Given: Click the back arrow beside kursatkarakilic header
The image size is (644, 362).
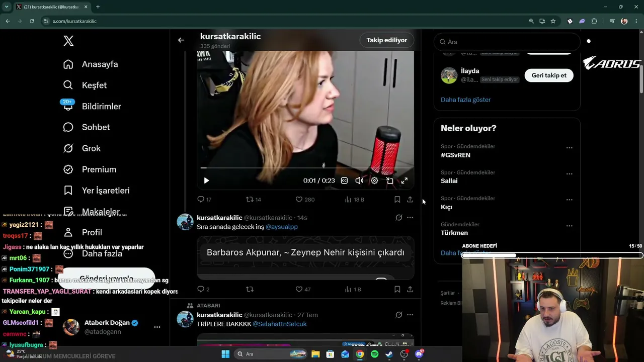Looking at the screenshot, I should 181,40.
